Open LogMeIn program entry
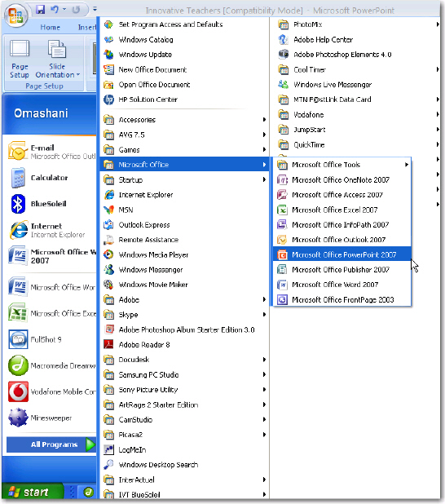Image resolution: width=445 pixels, height=504 pixels. pos(184,449)
